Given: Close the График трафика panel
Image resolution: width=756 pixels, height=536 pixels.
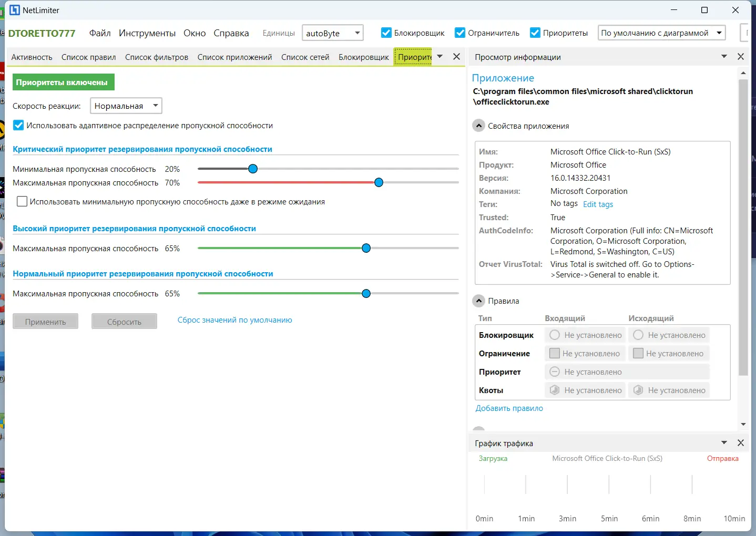Looking at the screenshot, I should [x=741, y=443].
